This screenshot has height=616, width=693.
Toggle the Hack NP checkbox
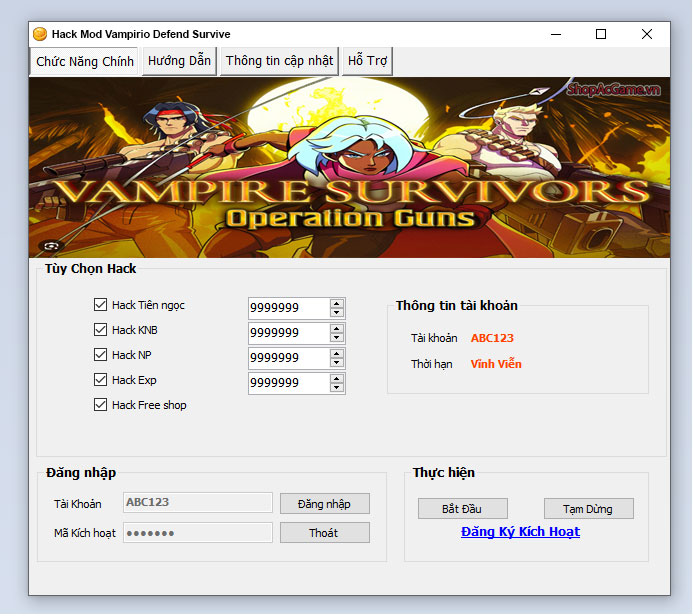[x=100, y=354]
